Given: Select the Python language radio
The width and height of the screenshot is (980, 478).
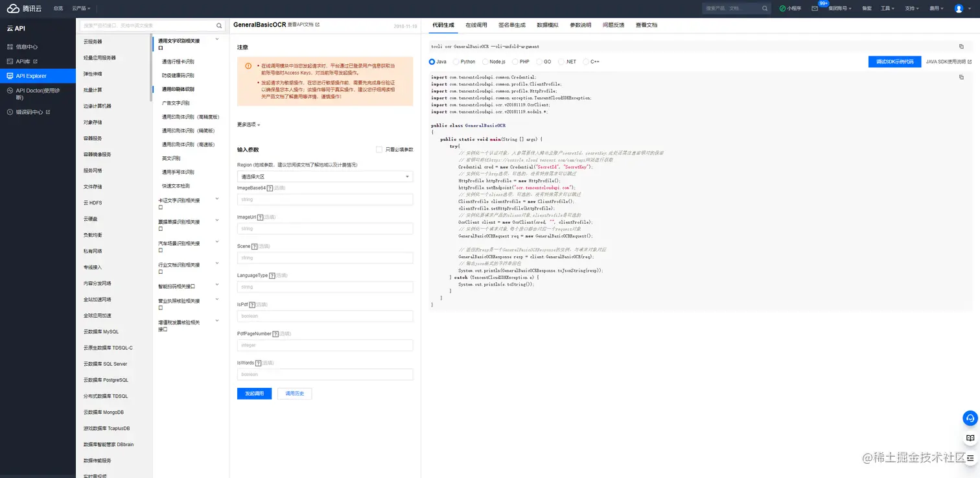Looking at the screenshot, I should (x=456, y=62).
